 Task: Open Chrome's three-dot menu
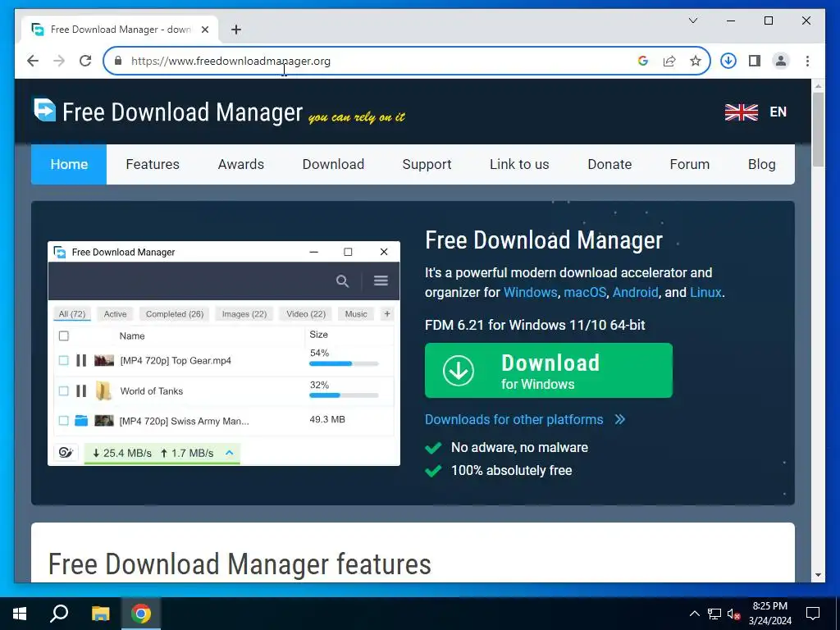pos(807,61)
